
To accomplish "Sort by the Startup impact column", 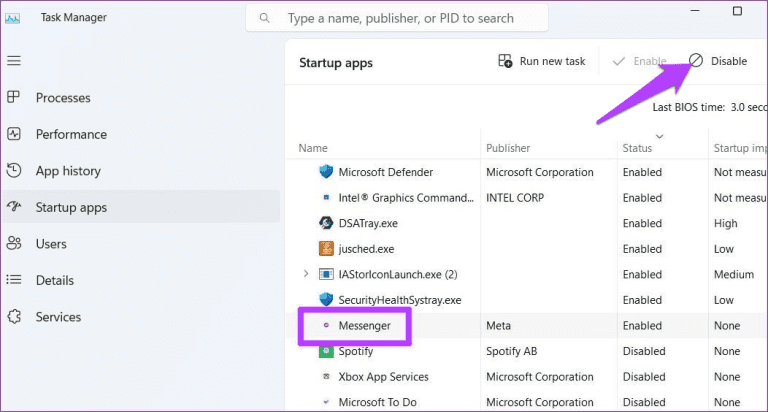I will click(x=740, y=148).
